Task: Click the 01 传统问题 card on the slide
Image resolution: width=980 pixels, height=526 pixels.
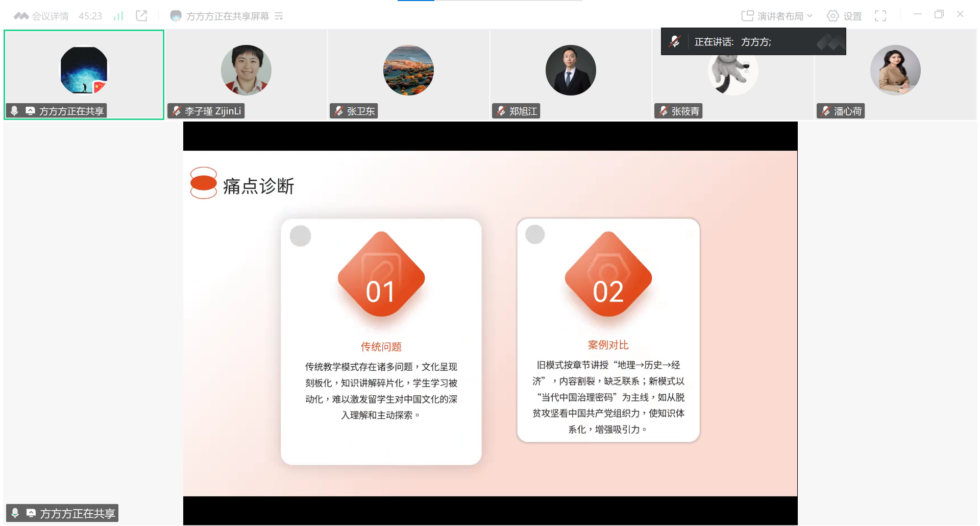Action: (x=381, y=341)
